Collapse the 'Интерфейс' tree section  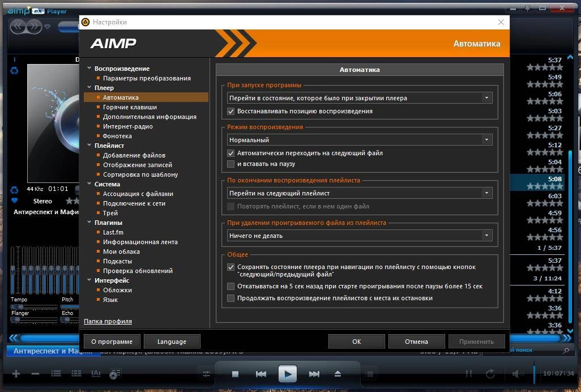tap(89, 280)
